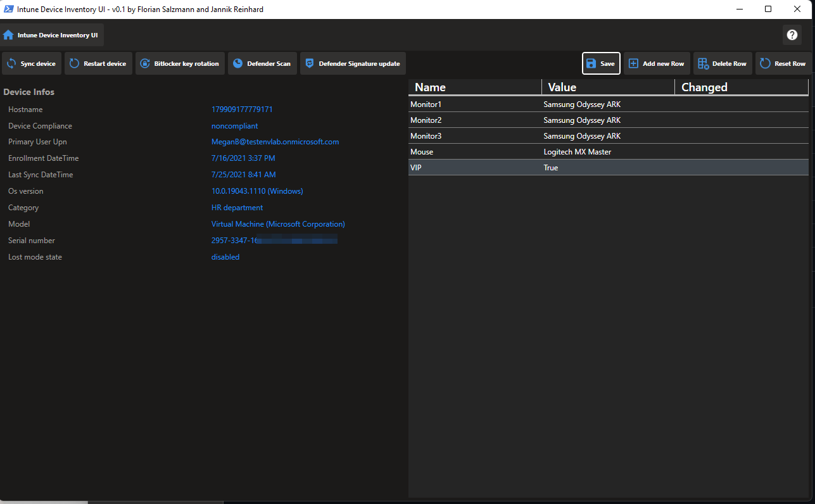The image size is (815, 504).
Task: Sort the table by the Name column header
Action: tap(431, 87)
